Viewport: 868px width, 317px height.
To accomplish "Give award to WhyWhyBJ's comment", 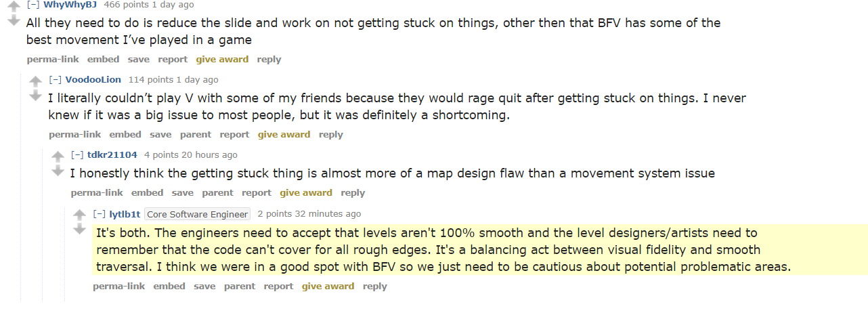I will click(x=222, y=60).
